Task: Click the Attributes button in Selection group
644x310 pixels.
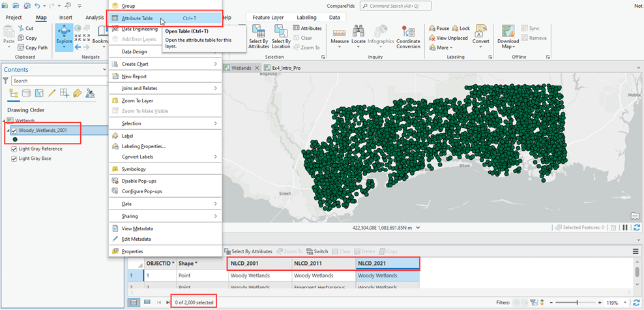Action: (x=307, y=28)
